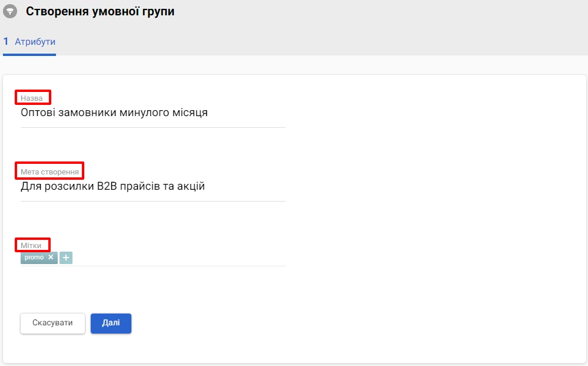Proceed with the Далі button

pyautogui.click(x=111, y=323)
